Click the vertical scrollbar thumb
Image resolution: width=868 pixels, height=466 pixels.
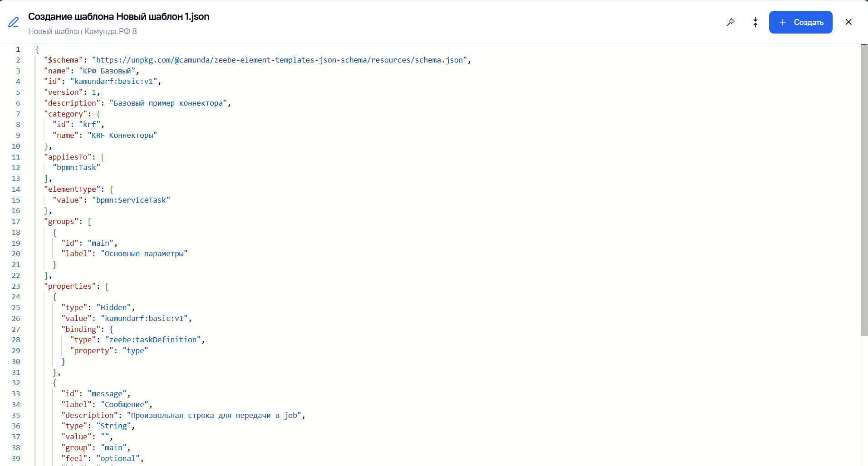click(864, 190)
